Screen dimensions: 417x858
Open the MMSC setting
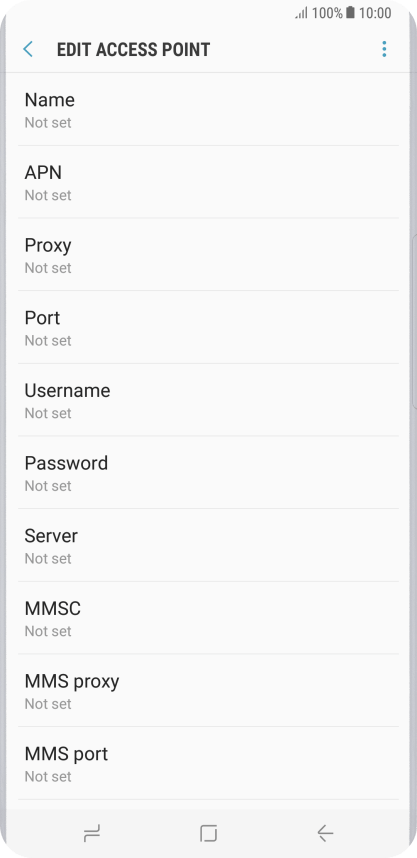click(208, 618)
